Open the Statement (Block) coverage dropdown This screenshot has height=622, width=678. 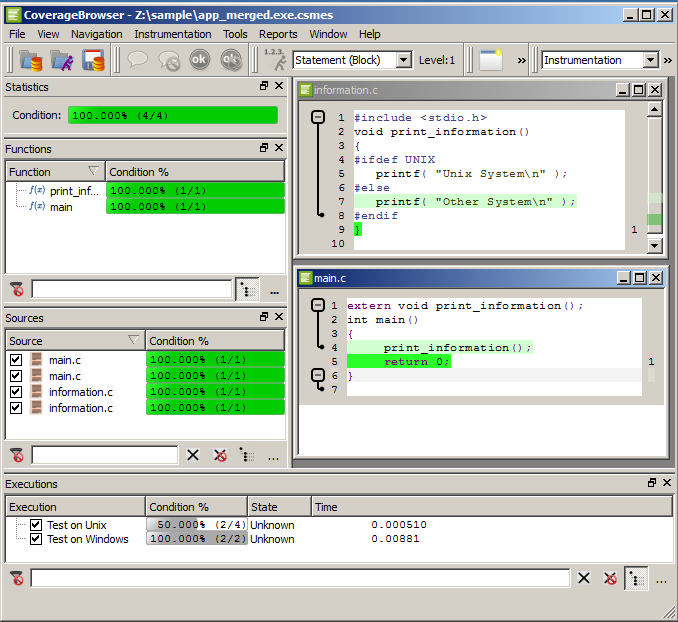click(403, 60)
